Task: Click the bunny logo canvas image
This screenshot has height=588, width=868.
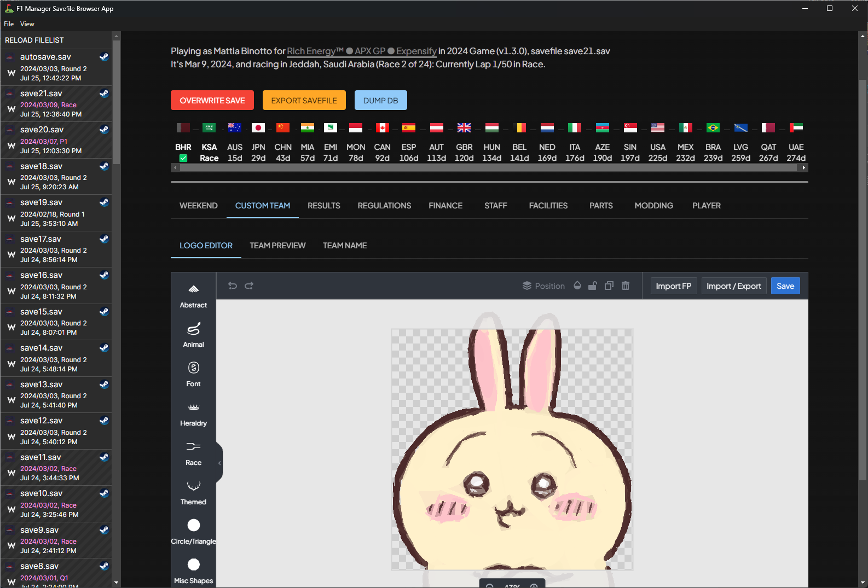Action: coord(512,449)
